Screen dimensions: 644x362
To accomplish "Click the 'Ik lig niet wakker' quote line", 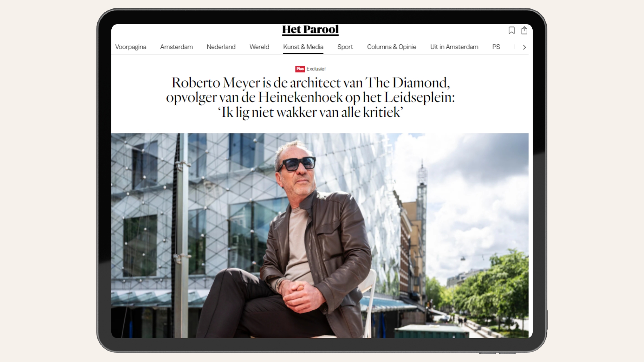I will coord(310,112).
